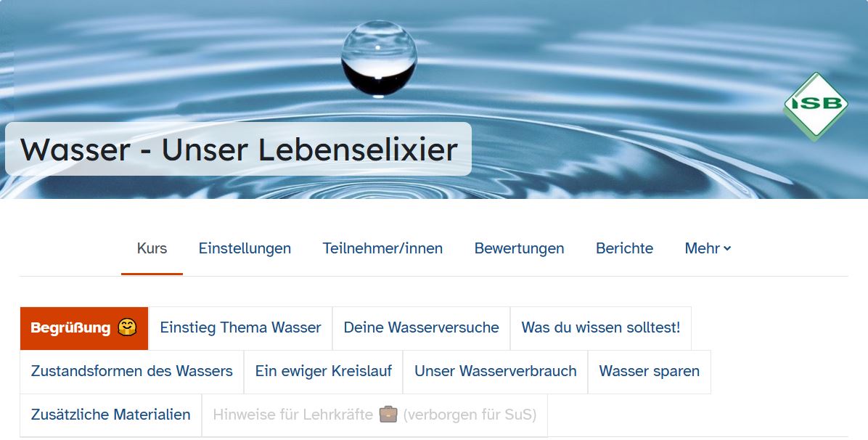Switch to Einstieg Thema Wasser tab

coord(240,328)
